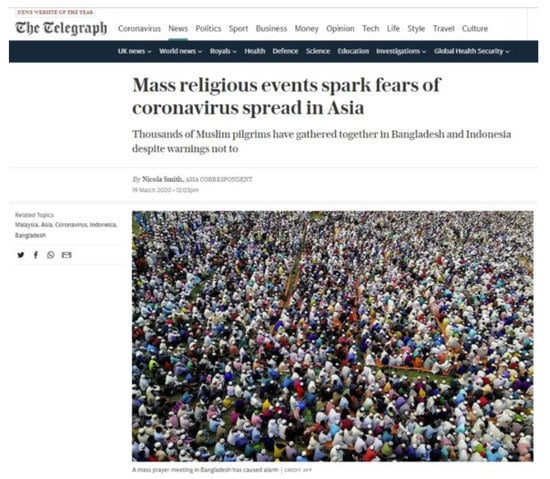
Task: Share article by email icon
Action: pyautogui.click(x=67, y=255)
